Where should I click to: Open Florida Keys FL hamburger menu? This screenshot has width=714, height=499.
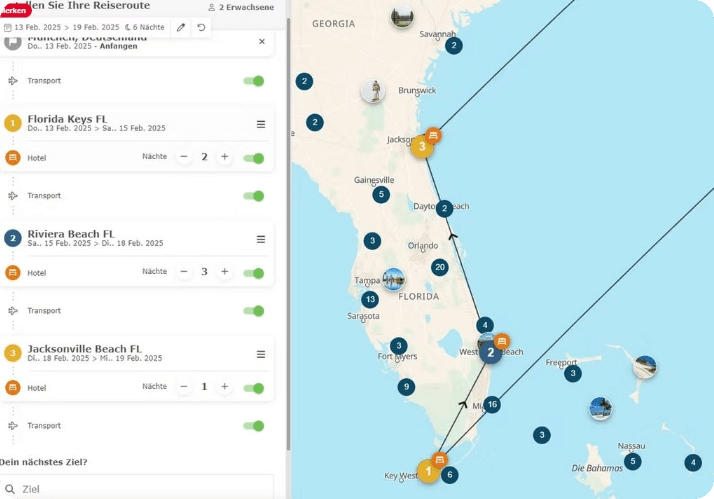click(x=261, y=124)
